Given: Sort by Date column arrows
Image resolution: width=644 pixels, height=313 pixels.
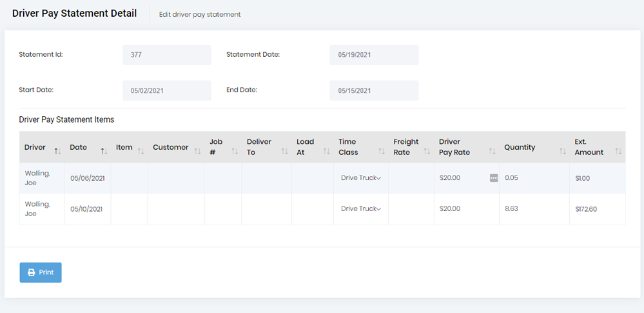Looking at the screenshot, I should point(104,152).
